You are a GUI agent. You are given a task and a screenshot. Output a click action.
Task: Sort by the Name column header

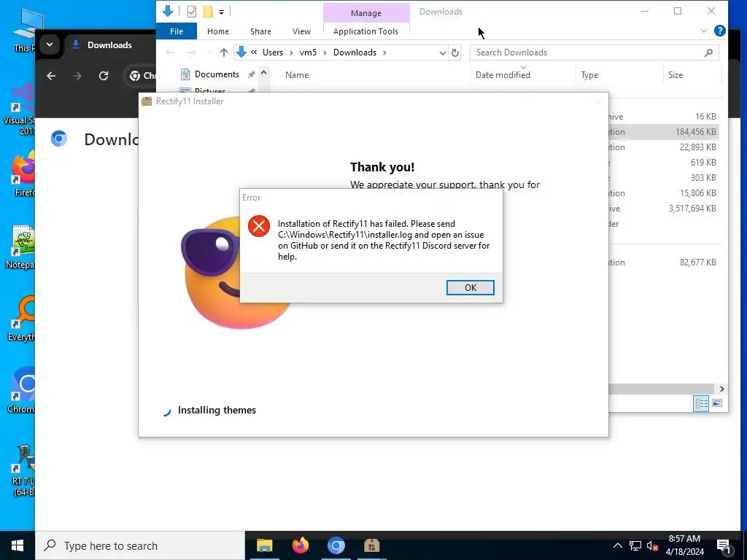297,75
